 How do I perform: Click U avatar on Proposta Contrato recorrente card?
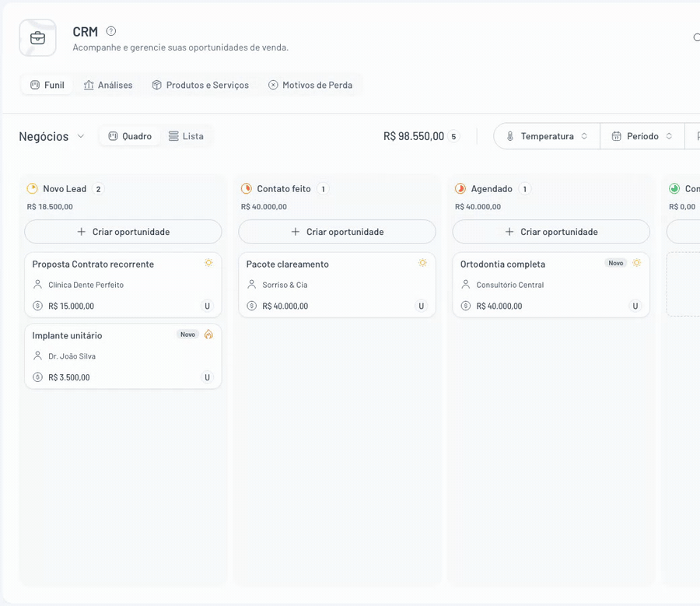207,306
